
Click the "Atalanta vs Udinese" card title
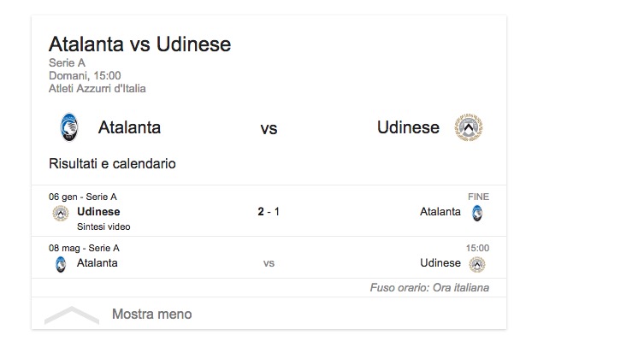(139, 44)
